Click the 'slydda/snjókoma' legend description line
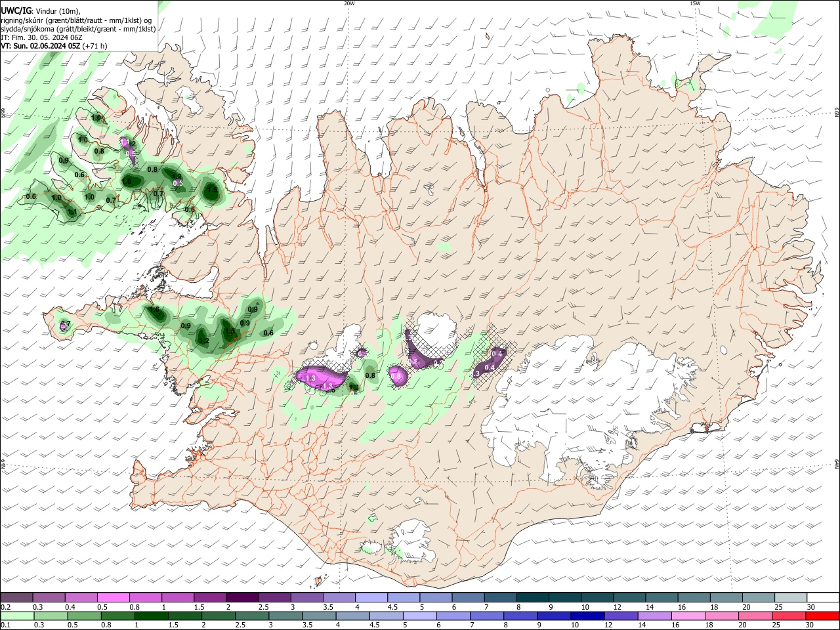Screen dimensions: 840x630 click(78, 29)
